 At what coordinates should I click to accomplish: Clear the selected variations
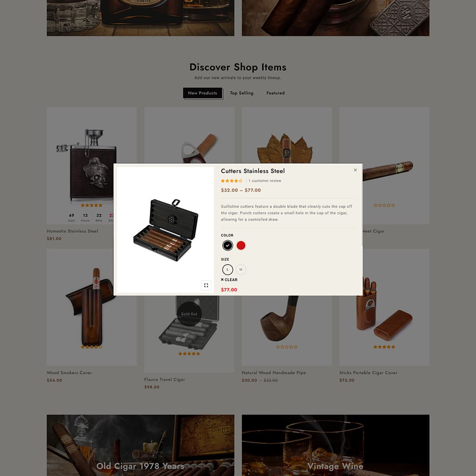tap(229, 279)
